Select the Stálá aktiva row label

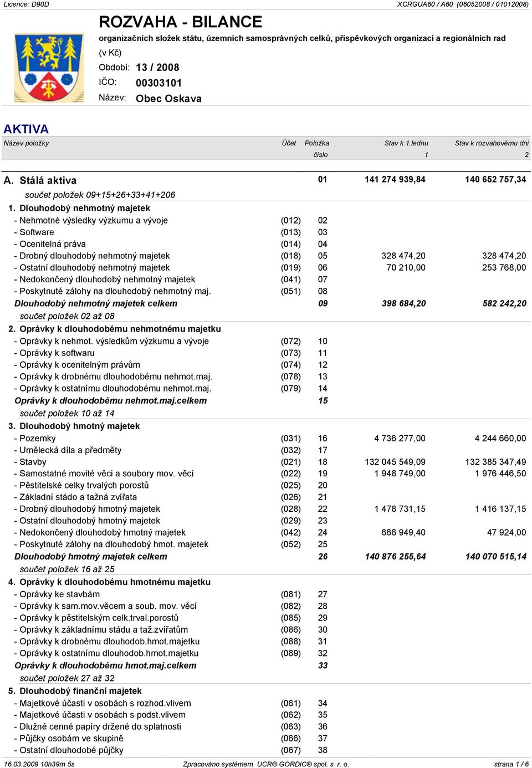coord(48,181)
